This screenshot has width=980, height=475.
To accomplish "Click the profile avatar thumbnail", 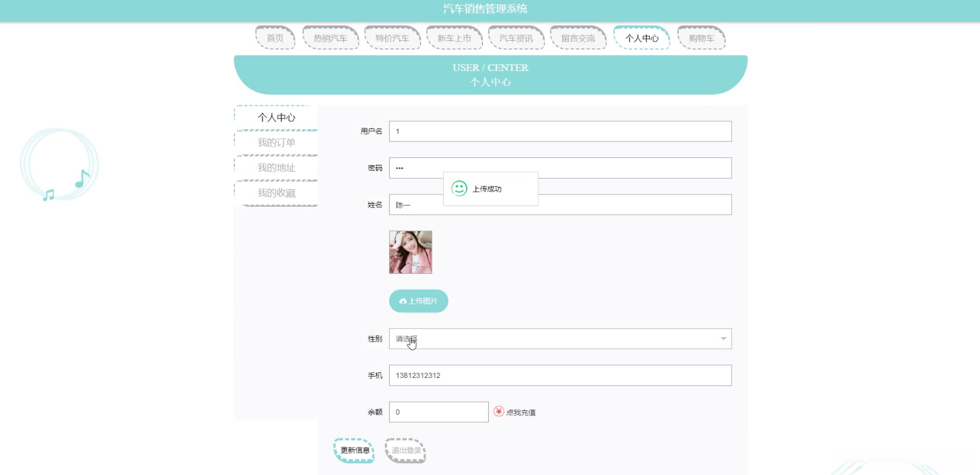I will [x=410, y=253].
